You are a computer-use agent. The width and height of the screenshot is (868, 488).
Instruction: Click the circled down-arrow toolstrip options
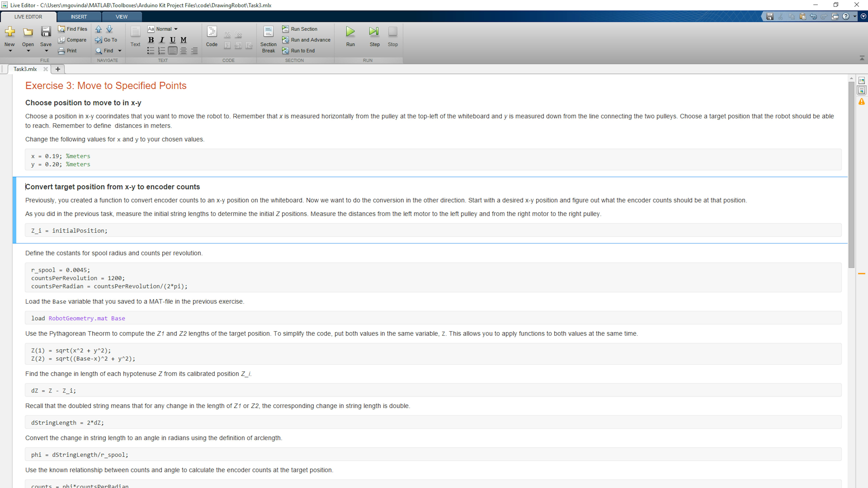coord(863,16)
